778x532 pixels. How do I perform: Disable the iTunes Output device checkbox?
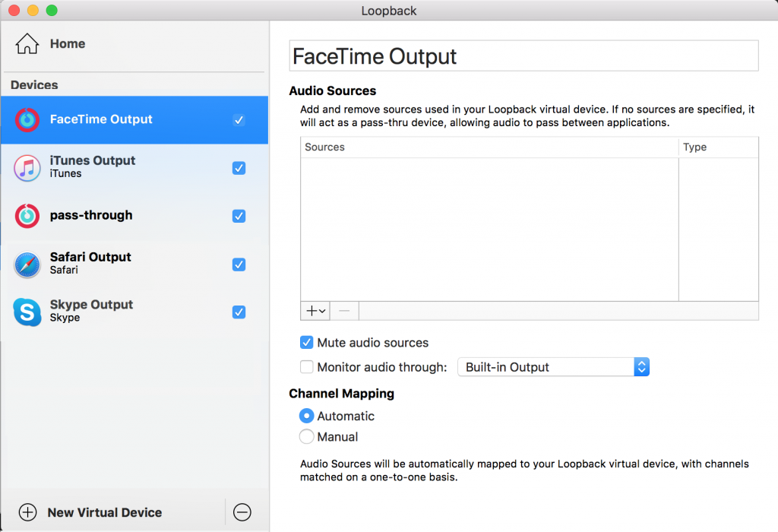[x=239, y=168]
